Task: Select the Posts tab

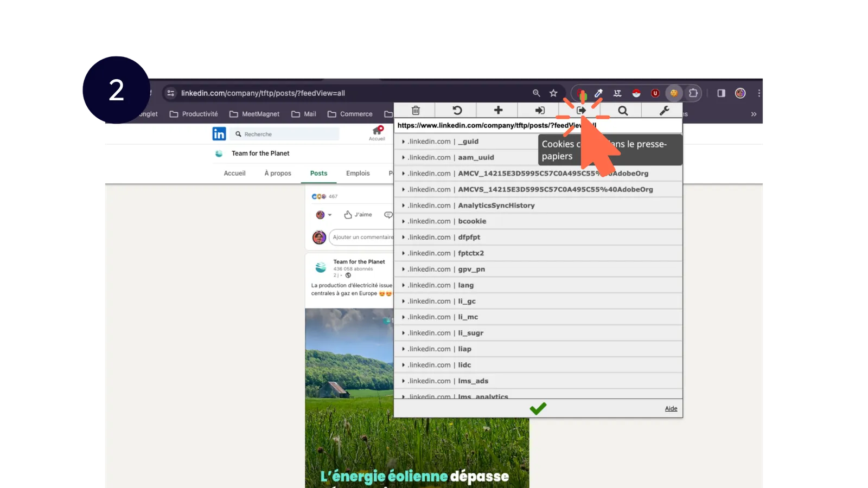Action: tap(318, 174)
